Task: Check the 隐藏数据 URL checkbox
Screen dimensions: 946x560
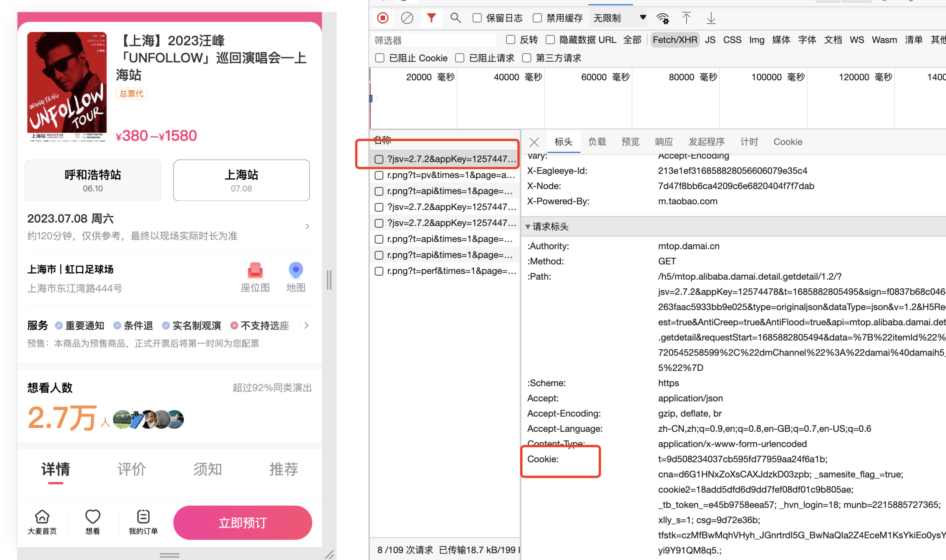Action: coord(550,40)
